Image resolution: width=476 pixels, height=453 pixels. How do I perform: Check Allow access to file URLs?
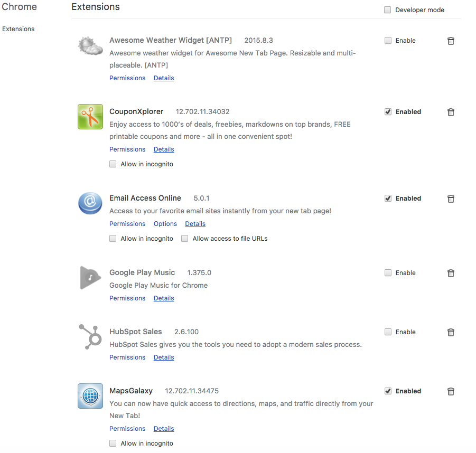184,239
